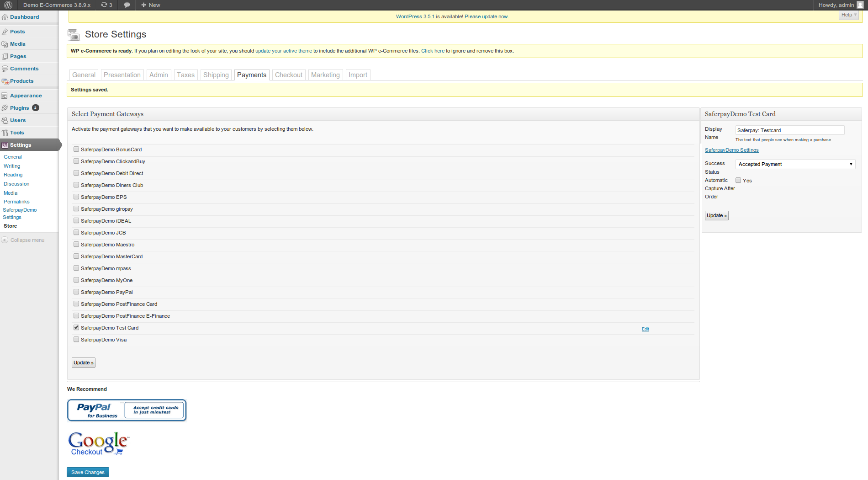
Task: Open the Success Status dropdown
Action: [x=795, y=164]
